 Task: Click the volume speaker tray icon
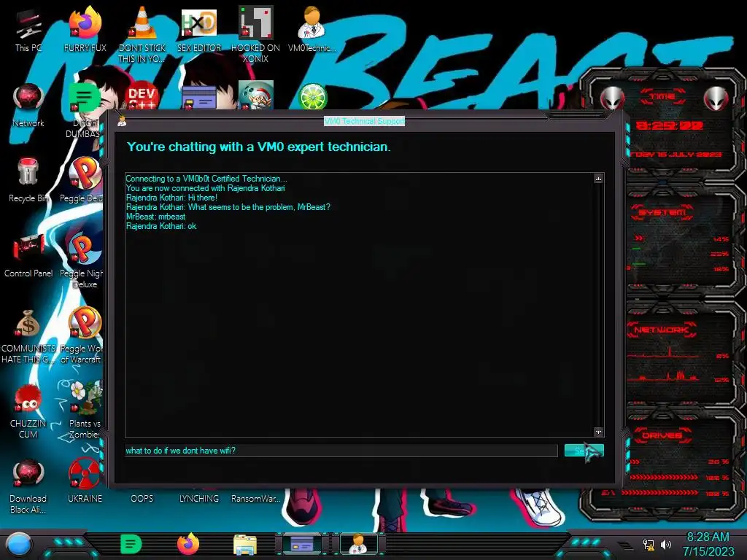(x=666, y=544)
